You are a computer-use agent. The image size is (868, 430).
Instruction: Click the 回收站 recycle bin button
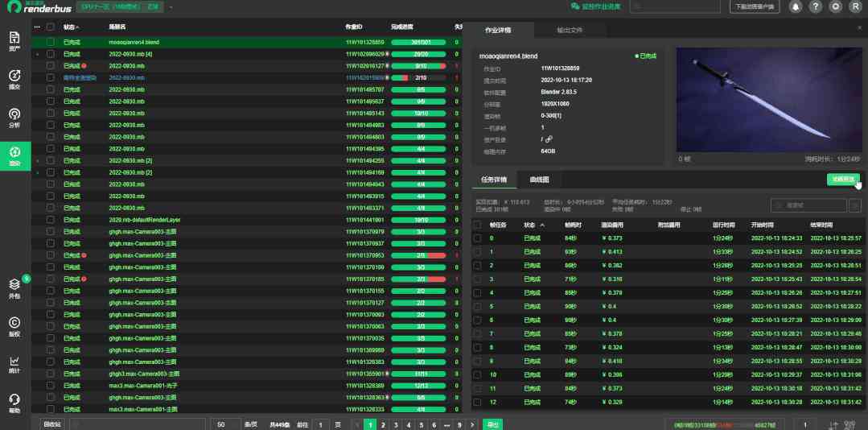(x=53, y=424)
